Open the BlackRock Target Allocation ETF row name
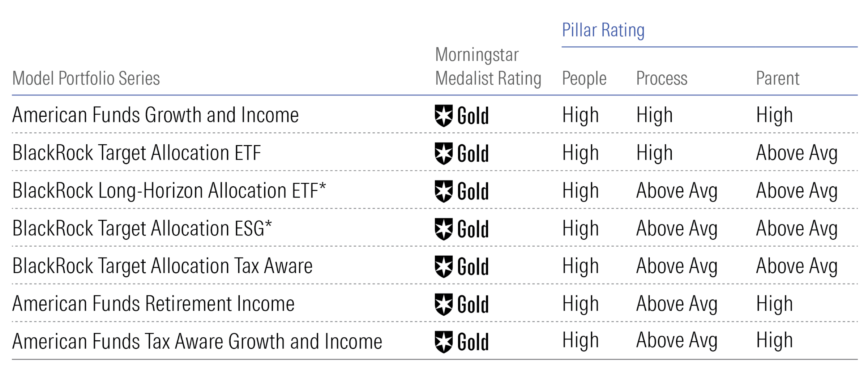Image resolution: width=868 pixels, height=371 pixels. tap(137, 153)
